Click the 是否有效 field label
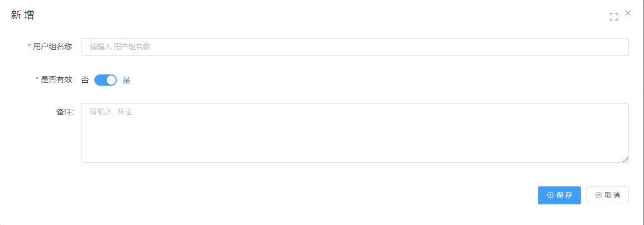This screenshot has width=644, height=225. click(58, 80)
